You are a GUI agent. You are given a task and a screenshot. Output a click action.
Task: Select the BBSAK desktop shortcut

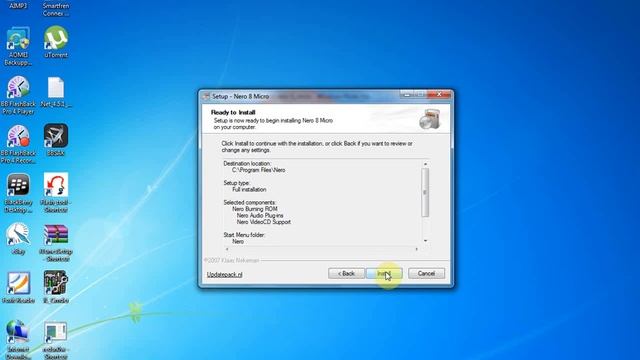pos(56,136)
